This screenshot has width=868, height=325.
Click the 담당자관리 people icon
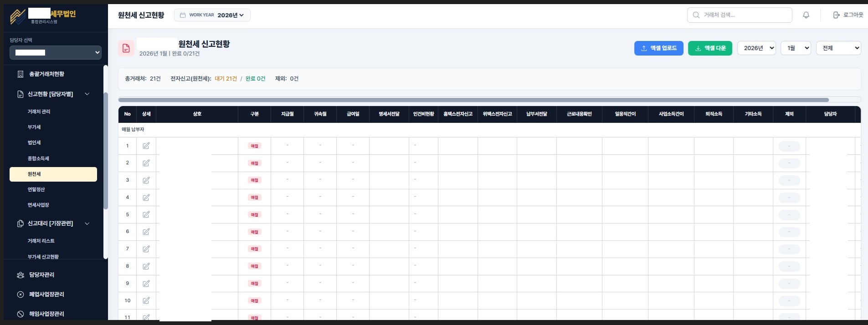(x=21, y=275)
